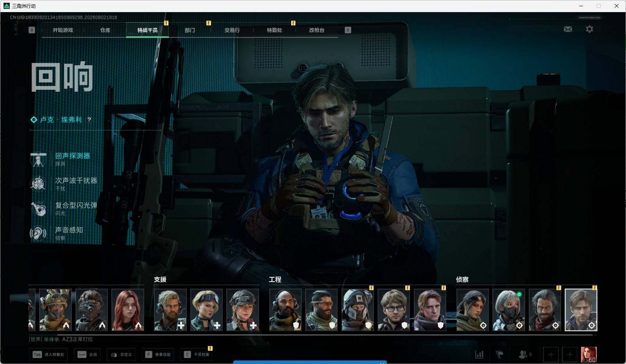Open the bar chart statistics icon
The width and height of the screenshot is (626, 364).
(479, 355)
